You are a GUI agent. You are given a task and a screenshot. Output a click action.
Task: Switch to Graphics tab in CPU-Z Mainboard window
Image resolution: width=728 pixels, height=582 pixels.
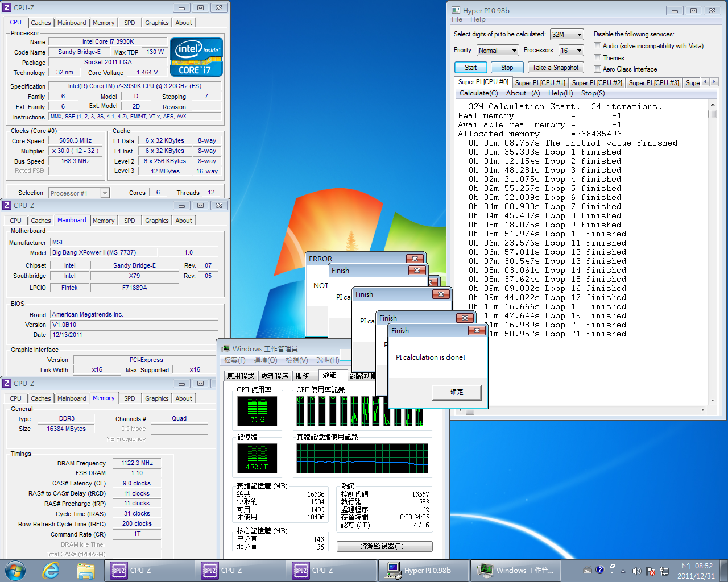click(157, 221)
